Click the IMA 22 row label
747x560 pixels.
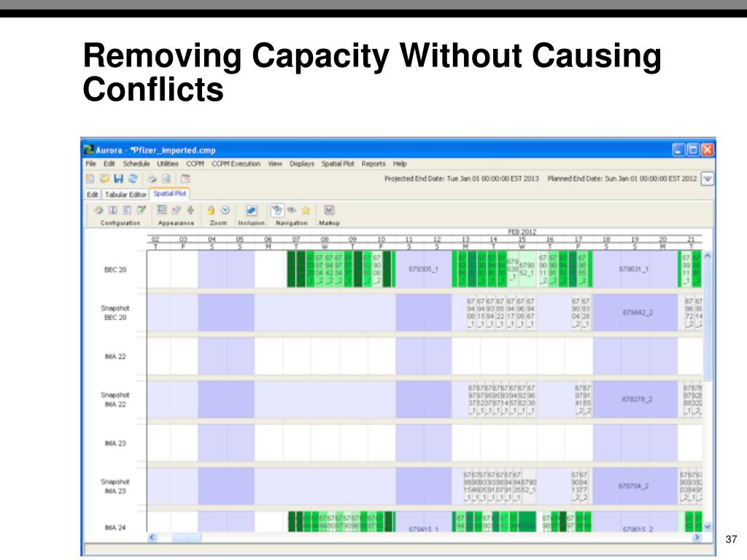pos(115,357)
